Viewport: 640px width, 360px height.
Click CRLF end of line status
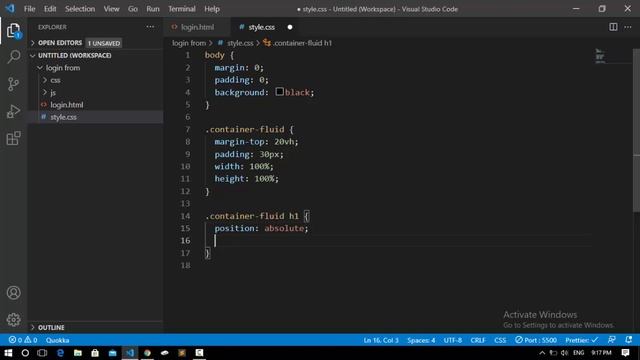coord(478,340)
